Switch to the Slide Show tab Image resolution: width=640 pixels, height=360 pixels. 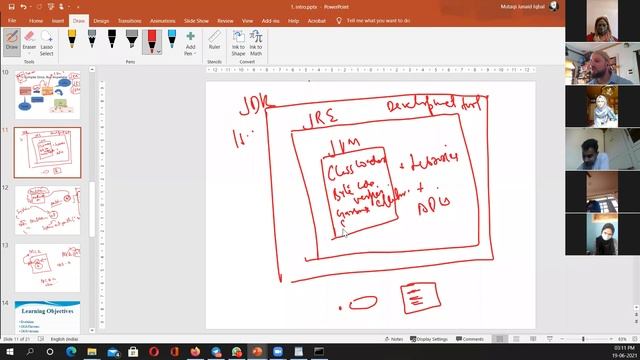coord(196,20)
